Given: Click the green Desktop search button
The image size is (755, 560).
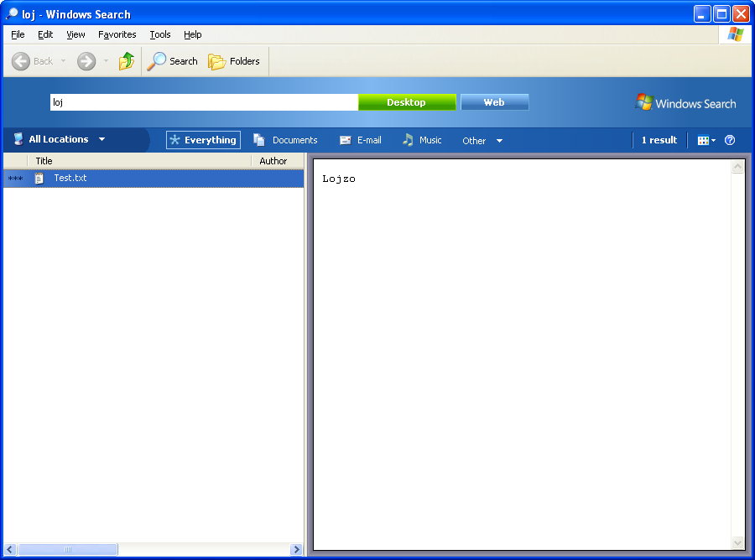Looking at the screenshot, I should point(407,102).
